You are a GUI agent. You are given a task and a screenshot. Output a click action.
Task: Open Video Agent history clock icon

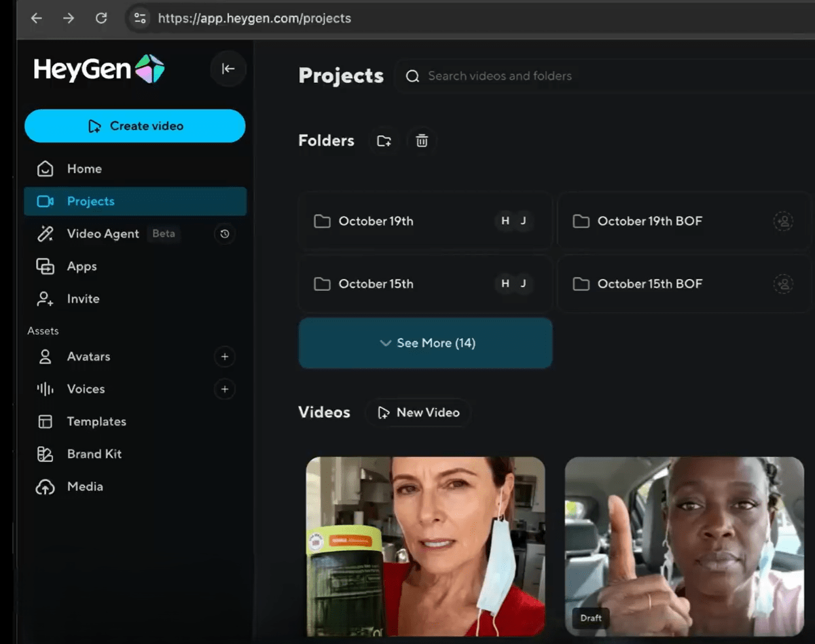tap(225, 234)
